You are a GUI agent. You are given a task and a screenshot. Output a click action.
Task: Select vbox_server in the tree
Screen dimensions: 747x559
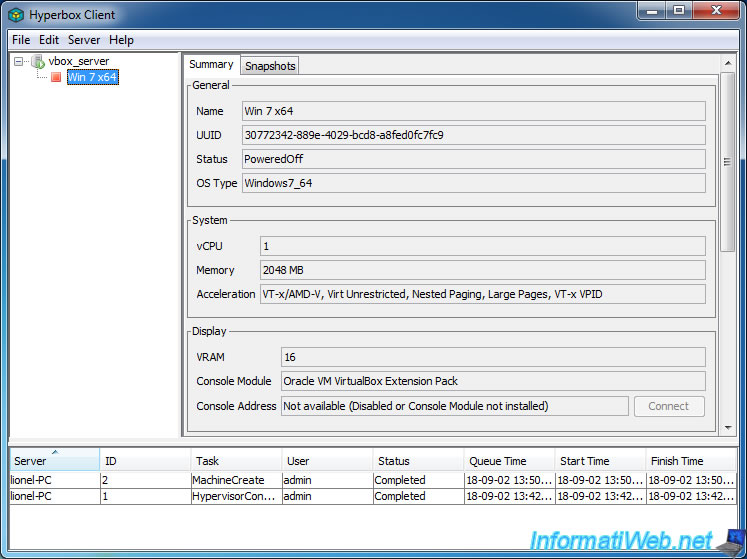tap(79, 61)
